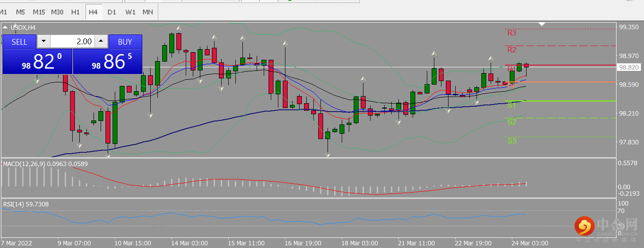644x248 pixels.
Task: Click the 98.820 sell price panel
Action: click(37, 61)
